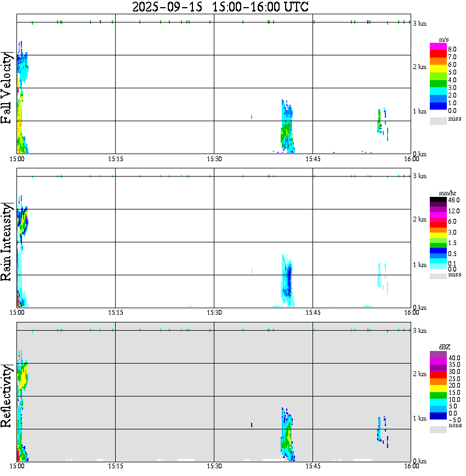
Task: Select the yellow swatch in the m/s legend
Action: tap(438, 69)
